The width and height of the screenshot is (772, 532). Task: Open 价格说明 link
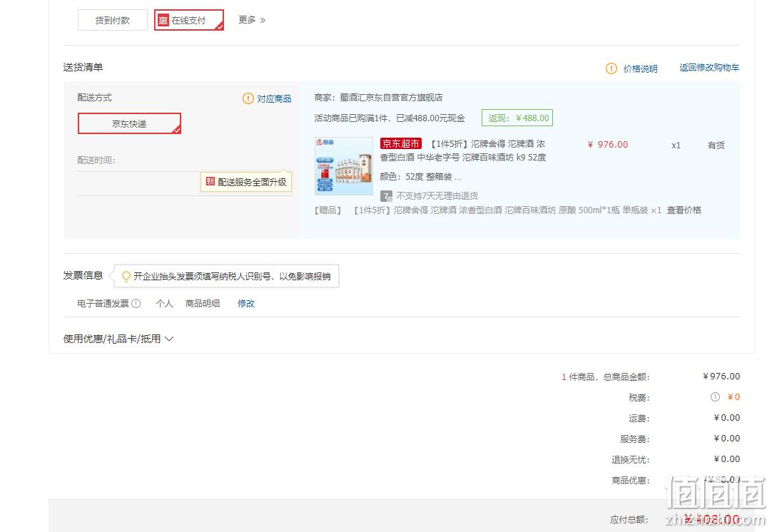point(640,68)
